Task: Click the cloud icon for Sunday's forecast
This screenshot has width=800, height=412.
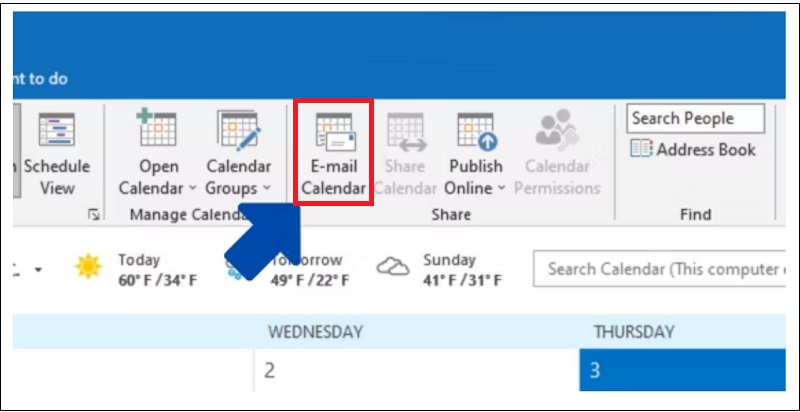Action: [x=393, y=267]
